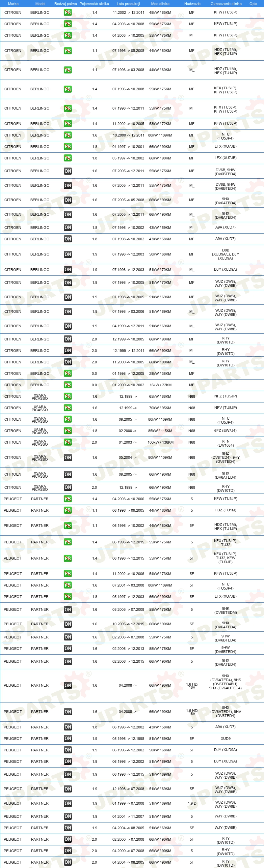Click petrol icon in Berlingo 16kW / 22KM row
Screen dimensions: 264x868
tap(68, 385)
